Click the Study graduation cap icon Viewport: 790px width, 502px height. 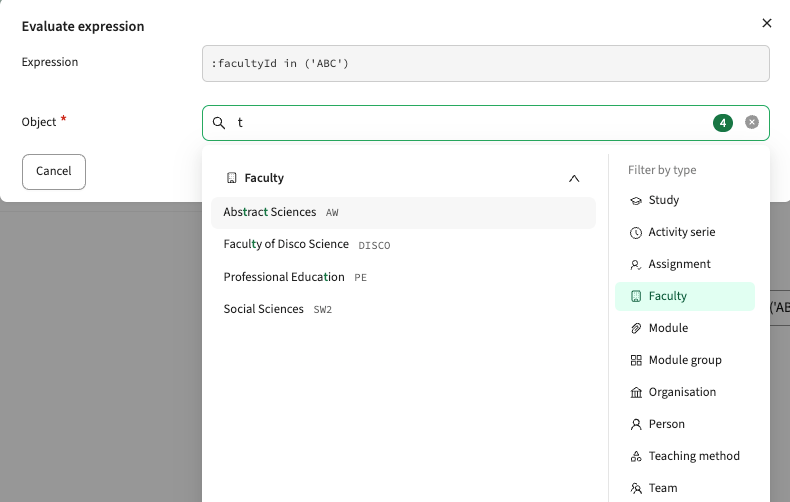636,201
